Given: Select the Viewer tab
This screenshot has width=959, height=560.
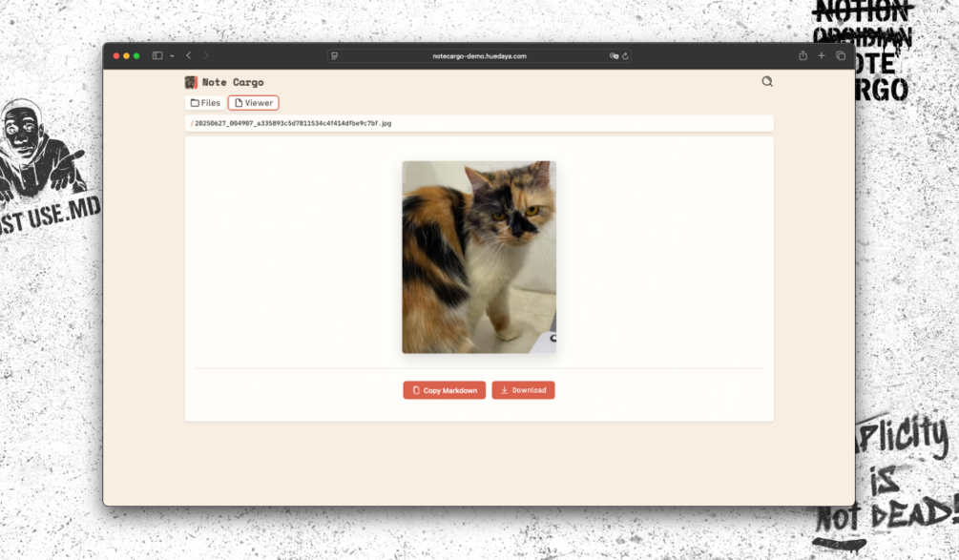Looking at the screenshot, I should tap(253, 103).
